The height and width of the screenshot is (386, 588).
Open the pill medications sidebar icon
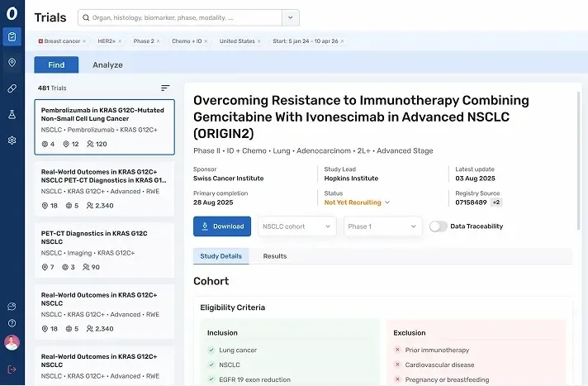12,88
